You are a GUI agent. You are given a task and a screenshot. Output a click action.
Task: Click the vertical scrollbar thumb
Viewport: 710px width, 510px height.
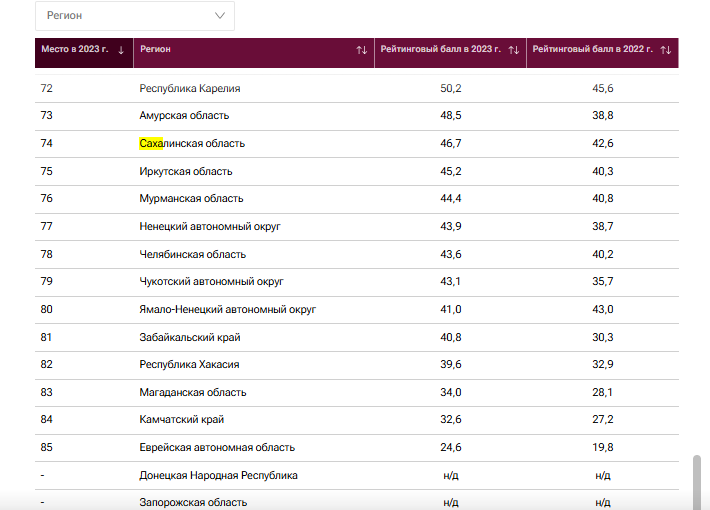tap(697, 483)
